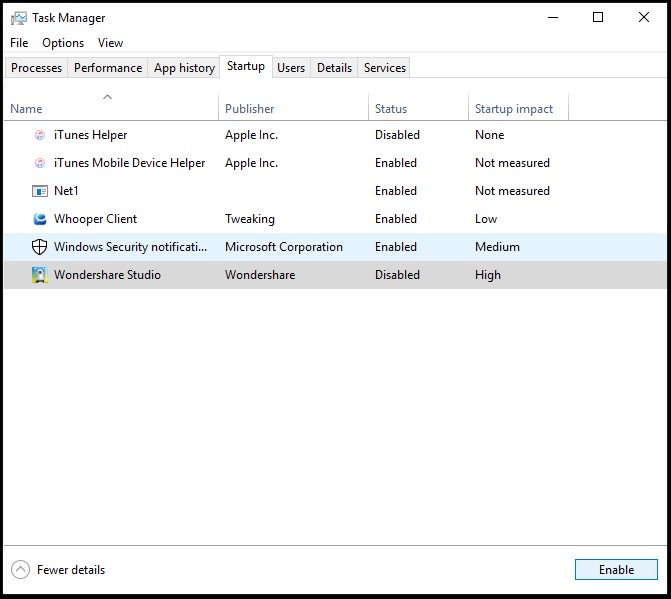Click the High startup impact value

coord(488,275)
